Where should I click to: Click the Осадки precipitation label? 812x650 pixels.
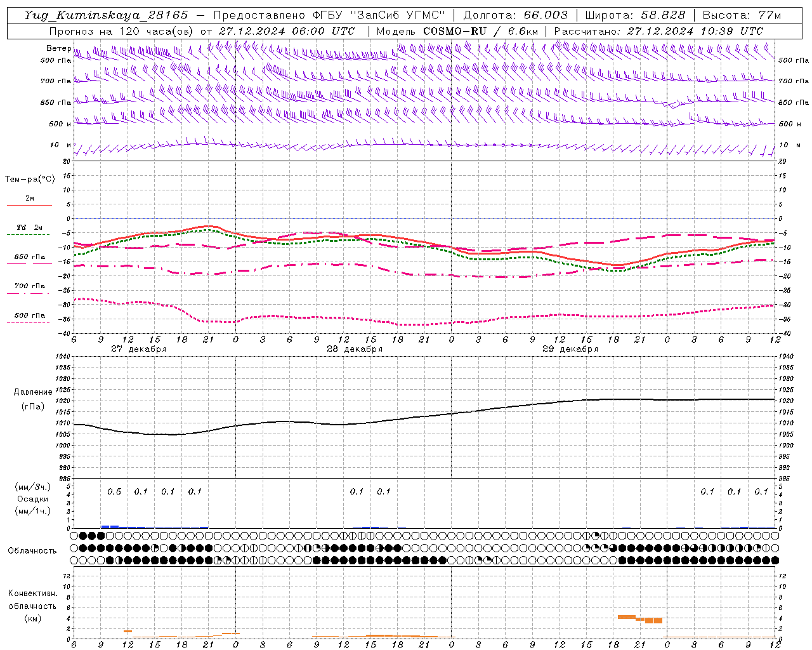(32, 499)
